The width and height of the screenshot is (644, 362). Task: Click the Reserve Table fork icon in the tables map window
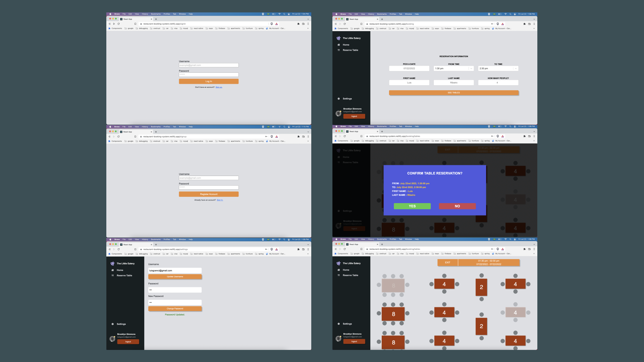point(339,275)
